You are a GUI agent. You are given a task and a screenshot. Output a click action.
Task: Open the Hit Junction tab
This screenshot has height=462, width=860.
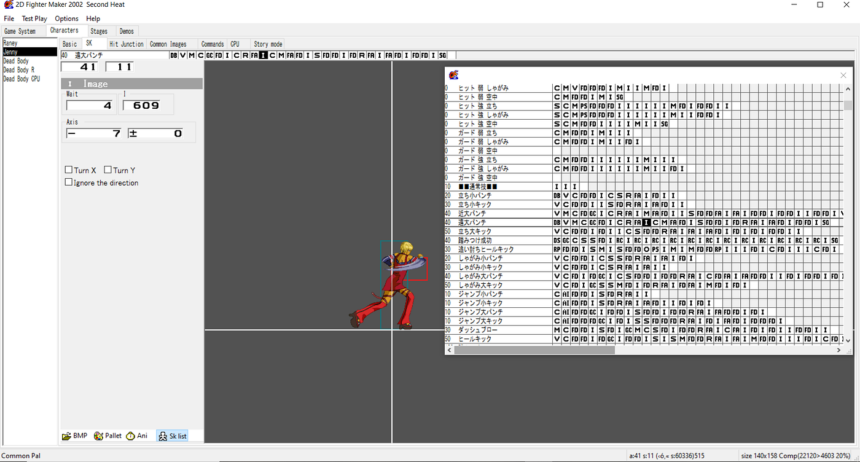point(127,44)
